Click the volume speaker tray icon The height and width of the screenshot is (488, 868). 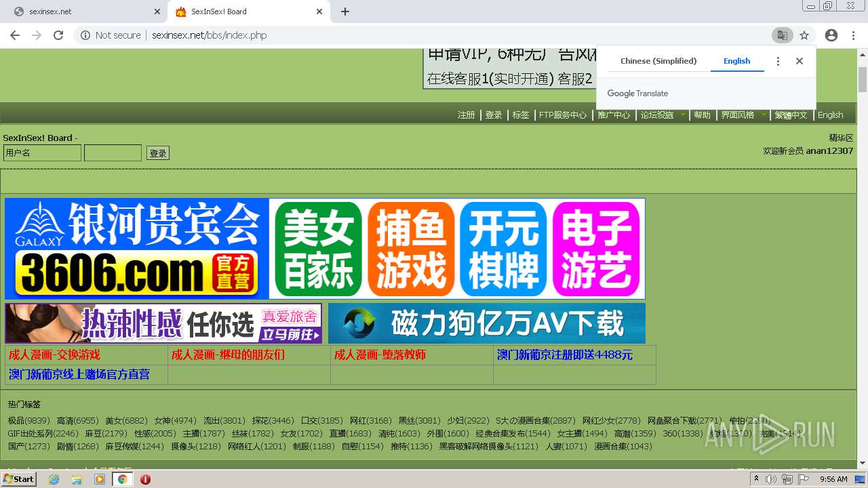point(771,479)
